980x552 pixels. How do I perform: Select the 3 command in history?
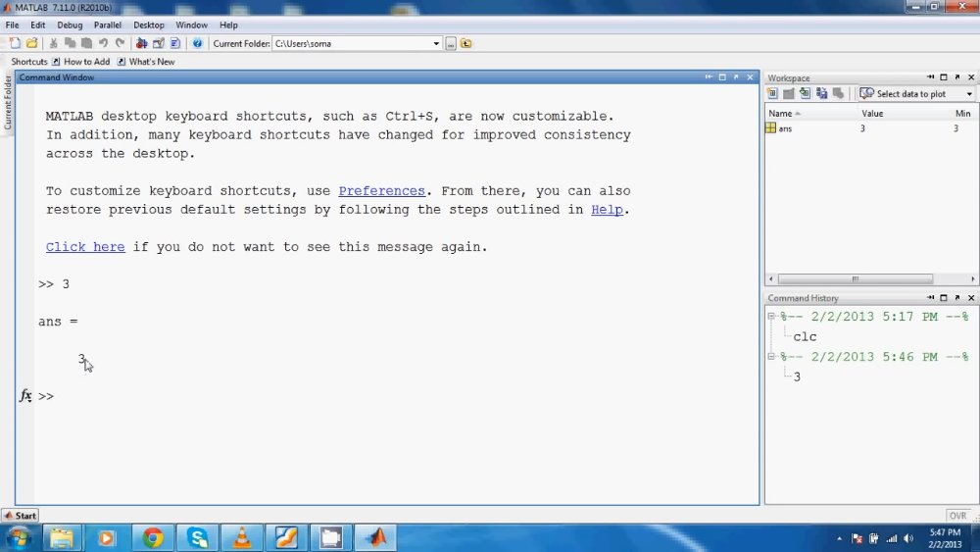[x=797, y=376]
